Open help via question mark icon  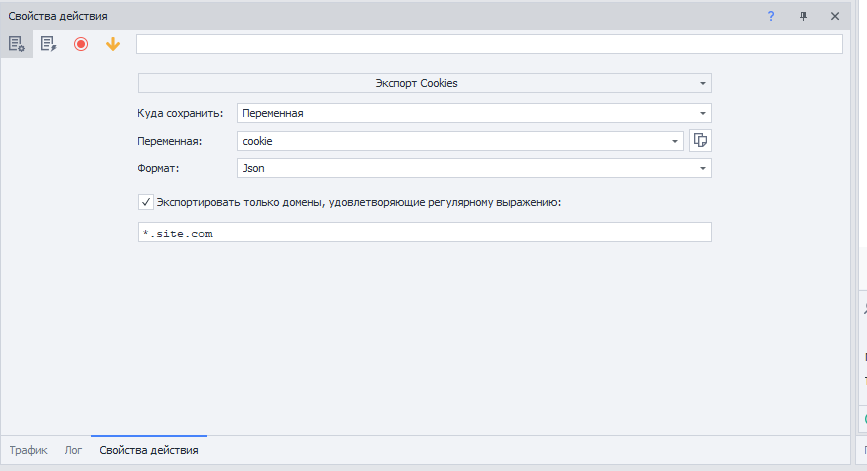(x=771, y=16)
